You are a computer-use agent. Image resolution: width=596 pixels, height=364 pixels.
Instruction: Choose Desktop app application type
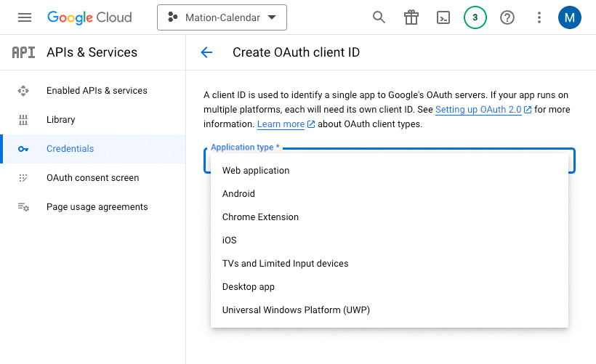point(390,286)
